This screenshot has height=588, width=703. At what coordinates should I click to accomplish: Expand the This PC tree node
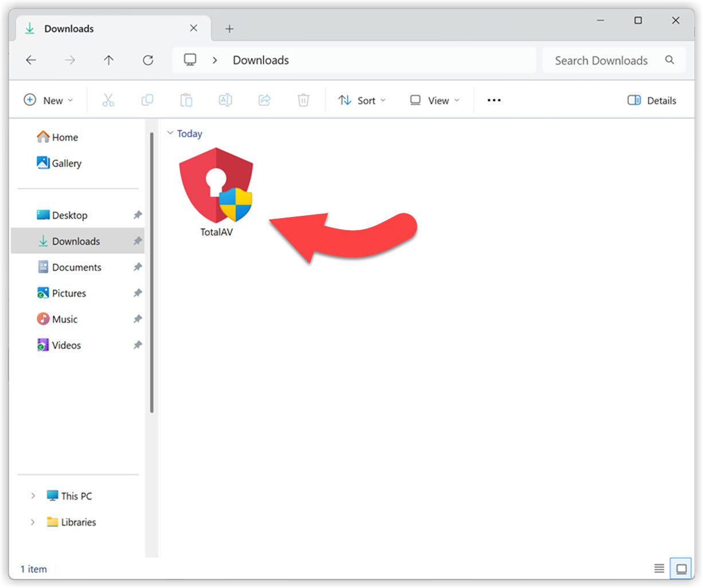click(x=33, y=496)
